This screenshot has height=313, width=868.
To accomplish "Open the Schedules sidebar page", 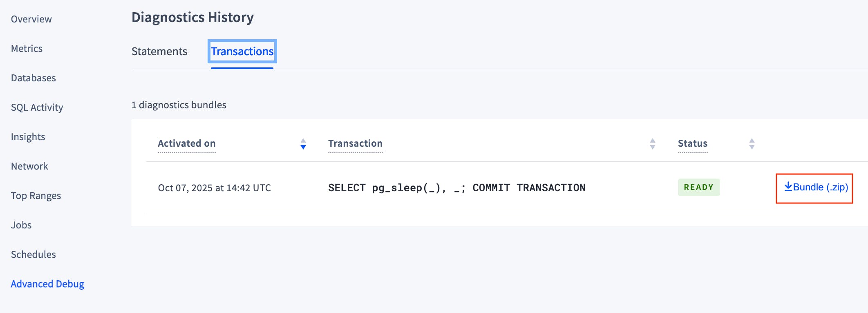I will click(x=34, y=254).
